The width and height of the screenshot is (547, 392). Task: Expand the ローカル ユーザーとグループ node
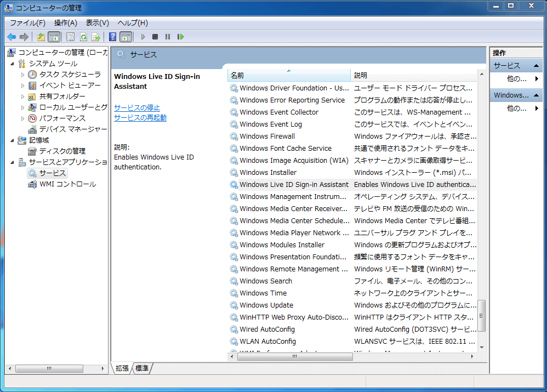pos(22,107)
